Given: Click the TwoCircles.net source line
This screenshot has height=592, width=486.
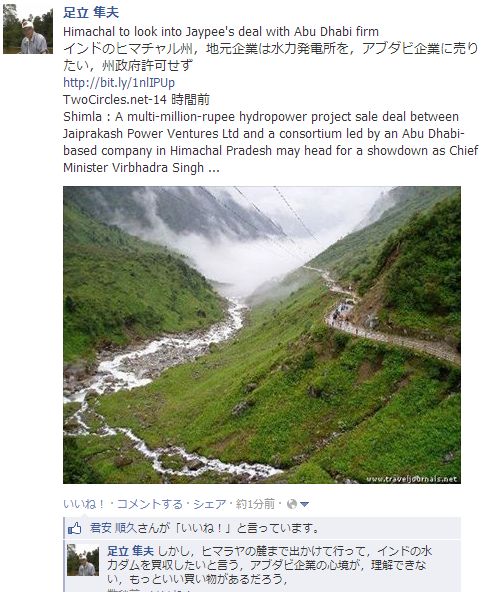Looking at the screenshot, I should [x=136, y=99].
